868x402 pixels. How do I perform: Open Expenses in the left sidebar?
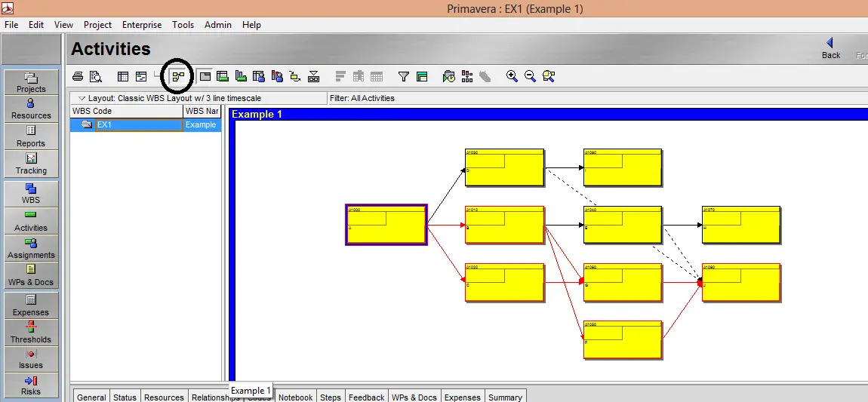pos(31,305)
